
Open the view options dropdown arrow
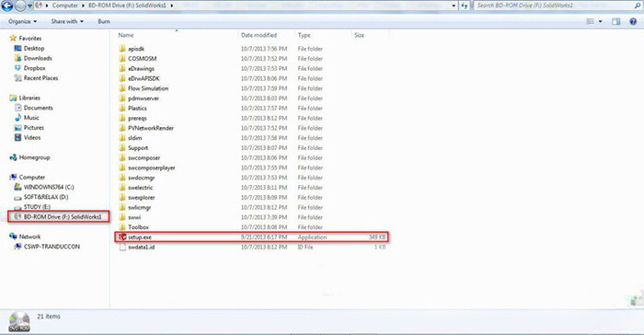[601, 21]
